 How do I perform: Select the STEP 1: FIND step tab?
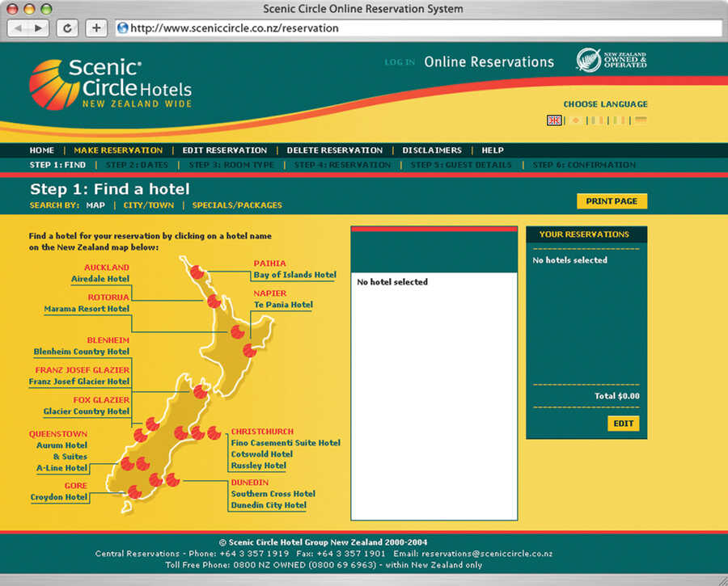(57, 165)
